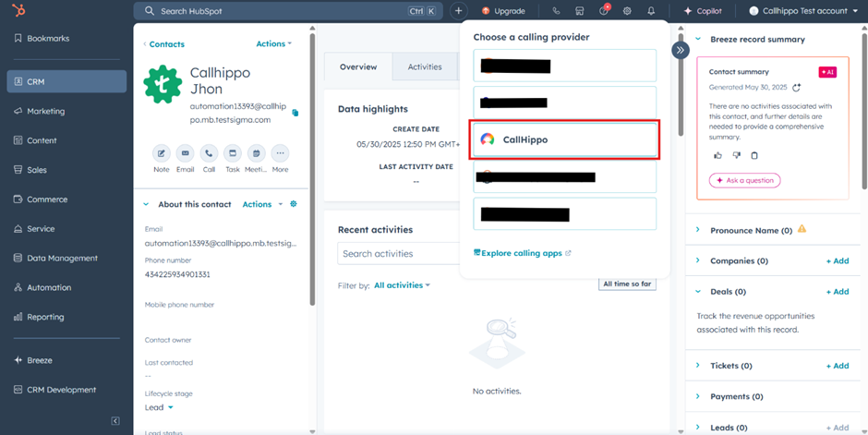Open the contact header Actions dropdown
868x435 pixels.
coord(273,43)
